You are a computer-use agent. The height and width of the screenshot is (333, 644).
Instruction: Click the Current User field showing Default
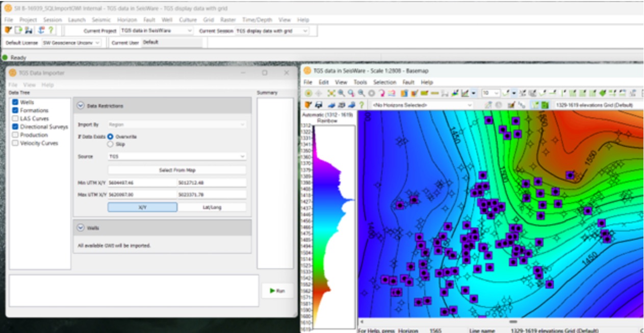click(x=171, y=43)
